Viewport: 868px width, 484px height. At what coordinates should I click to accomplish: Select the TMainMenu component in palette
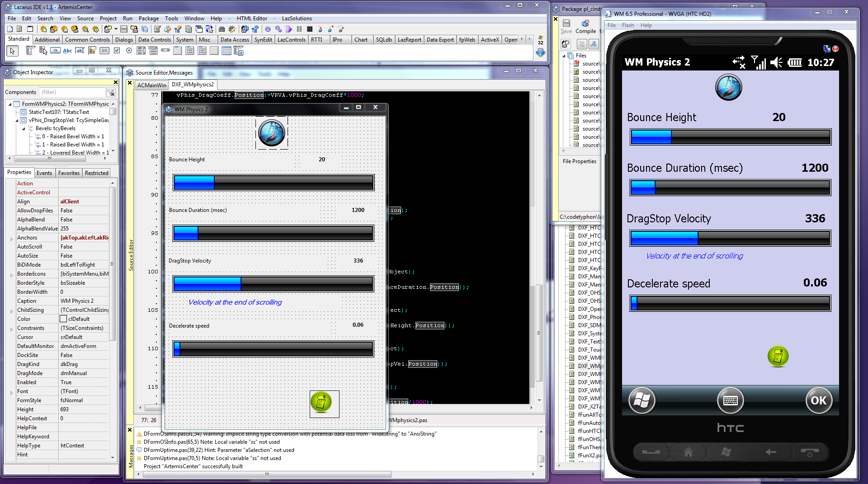[x=30, y=51]
